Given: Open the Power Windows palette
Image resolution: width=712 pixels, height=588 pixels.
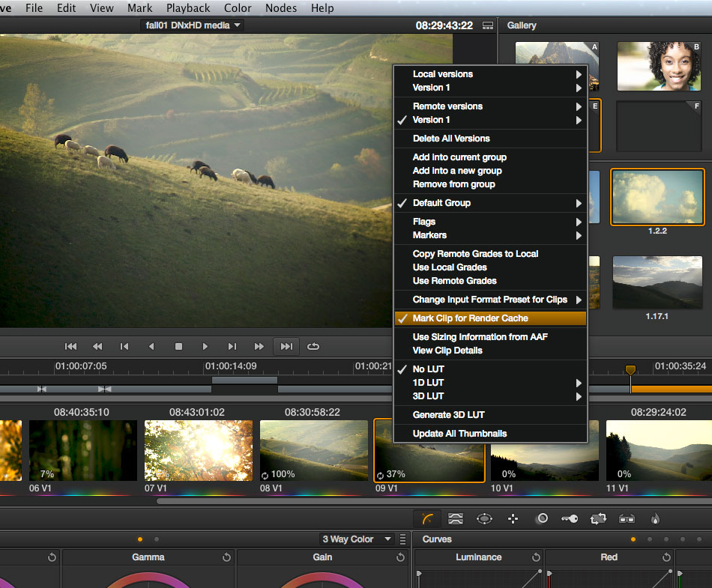Looking at the screenshot, I should pyautogui.click(x=484, y=518).
